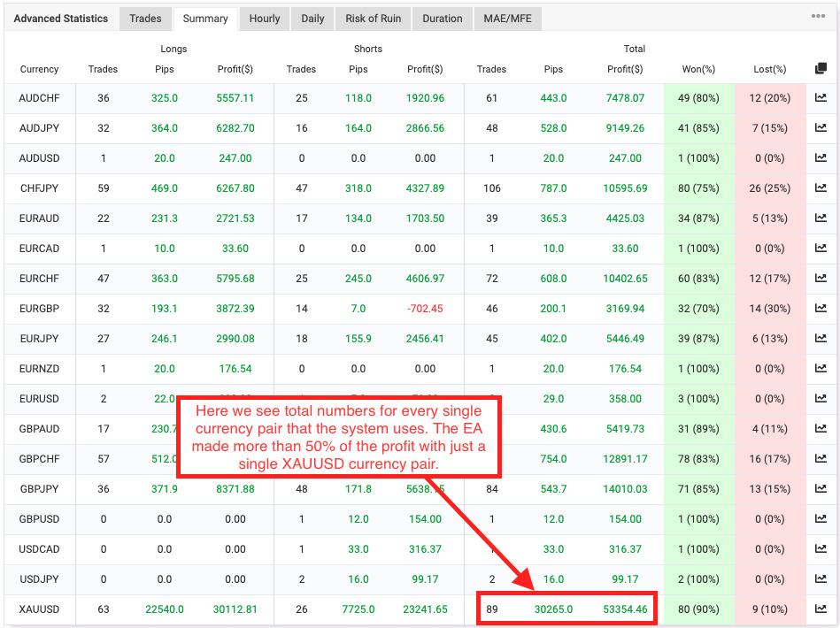Click GBPCHF total profit 12891.17

pyautogui.click(x=625, y=459)
